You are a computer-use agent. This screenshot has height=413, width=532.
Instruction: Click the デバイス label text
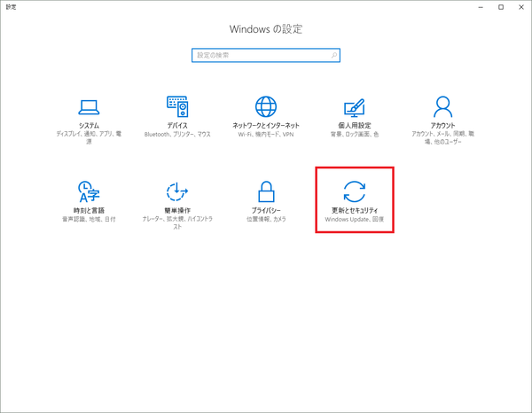177,126
